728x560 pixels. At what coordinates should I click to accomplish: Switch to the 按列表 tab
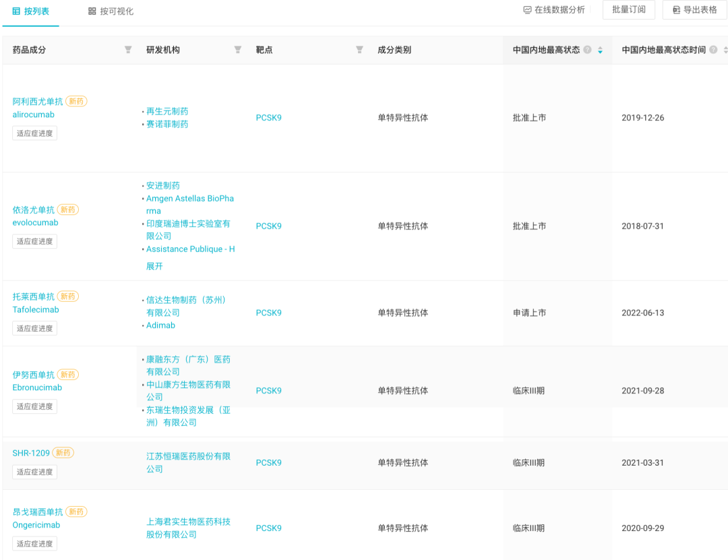(x=30, y=11)
